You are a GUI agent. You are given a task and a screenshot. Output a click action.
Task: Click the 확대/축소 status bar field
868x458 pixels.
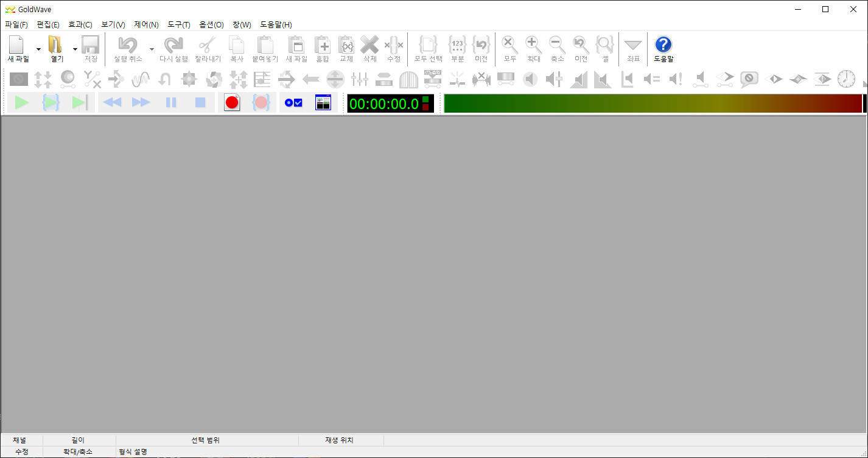click(x=79, y=451)
